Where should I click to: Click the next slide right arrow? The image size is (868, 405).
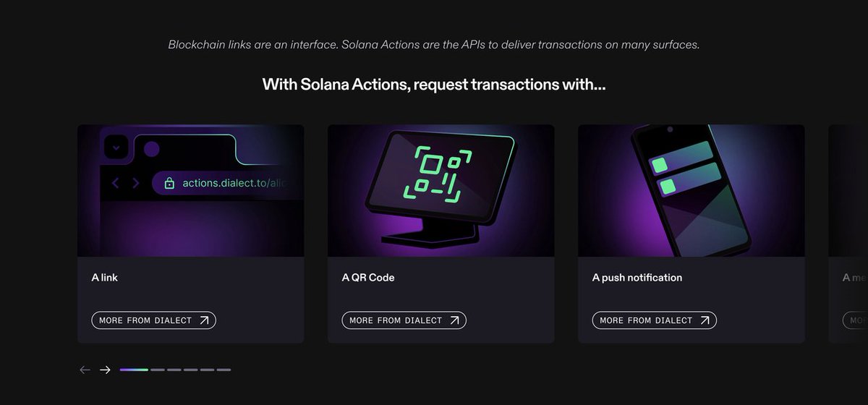tap(105, 370)
